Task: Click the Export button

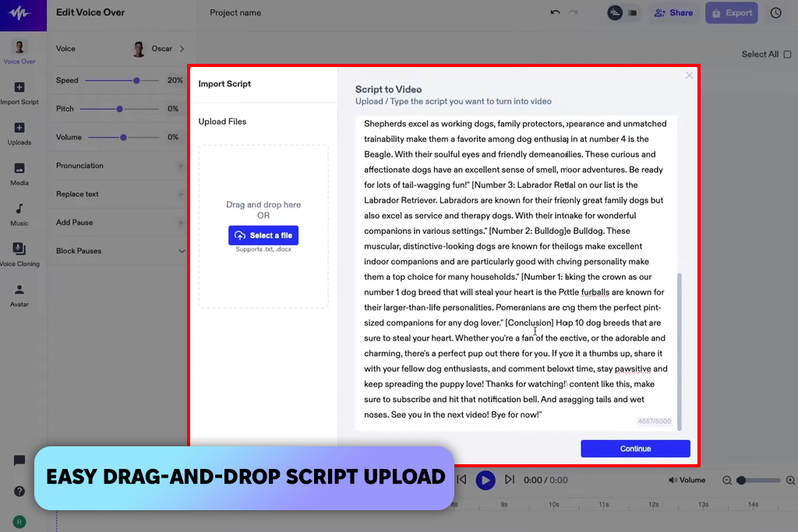Action: (731, 12)
